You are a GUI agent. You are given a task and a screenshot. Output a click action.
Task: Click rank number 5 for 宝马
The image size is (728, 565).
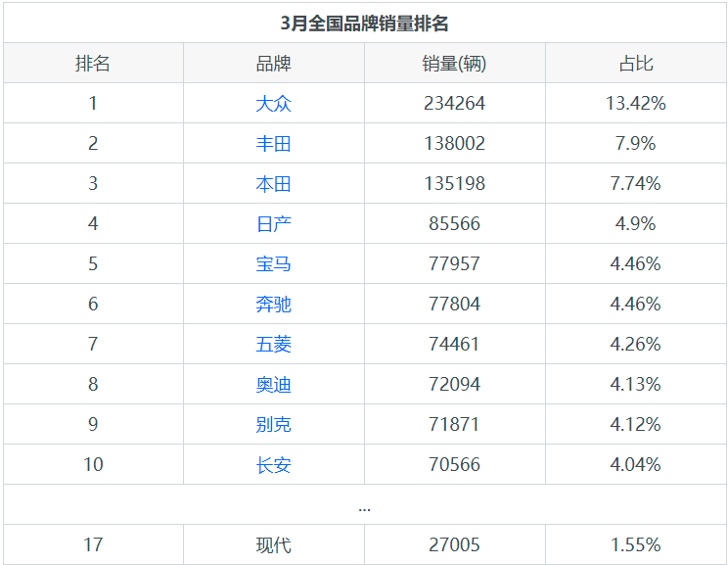coord(93,264)
